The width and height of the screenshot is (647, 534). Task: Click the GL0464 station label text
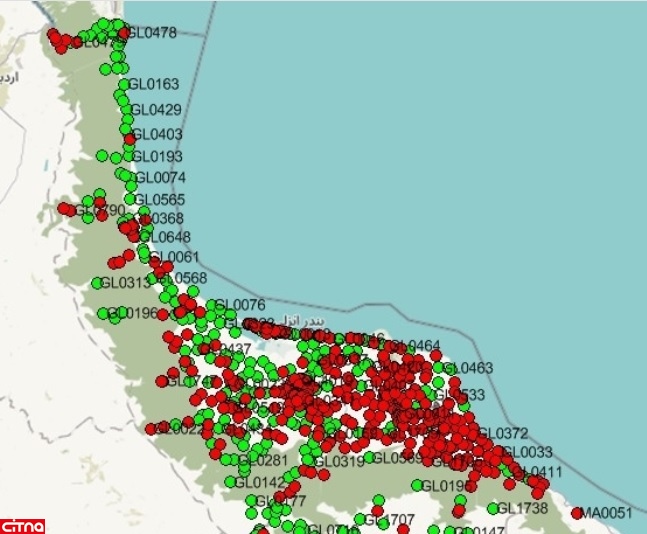pyautogui.click(x=414, y=346)
